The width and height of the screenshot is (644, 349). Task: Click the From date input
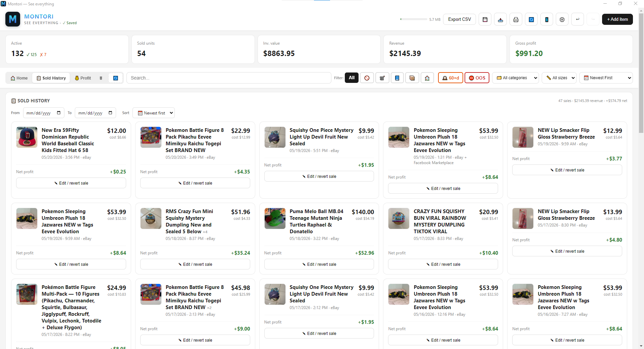[44, 113]
